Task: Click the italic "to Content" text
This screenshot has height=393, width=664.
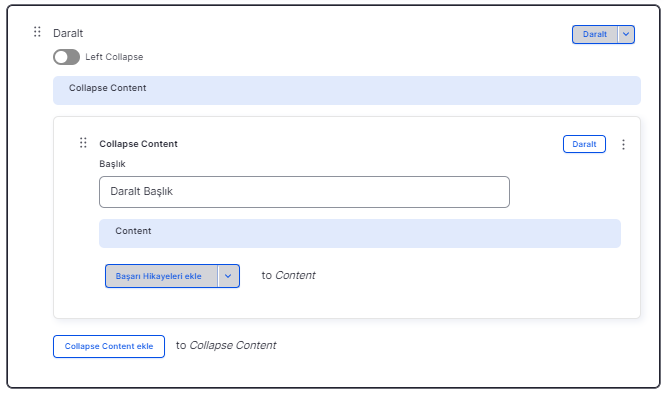Action: [288, 276]
